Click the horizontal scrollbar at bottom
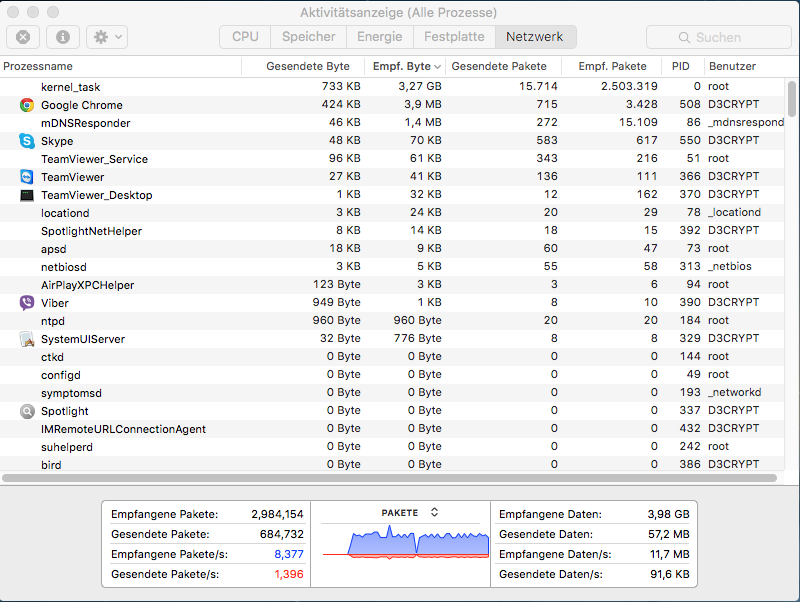Screen dimensions: 800x602 (x=389, y=478)
